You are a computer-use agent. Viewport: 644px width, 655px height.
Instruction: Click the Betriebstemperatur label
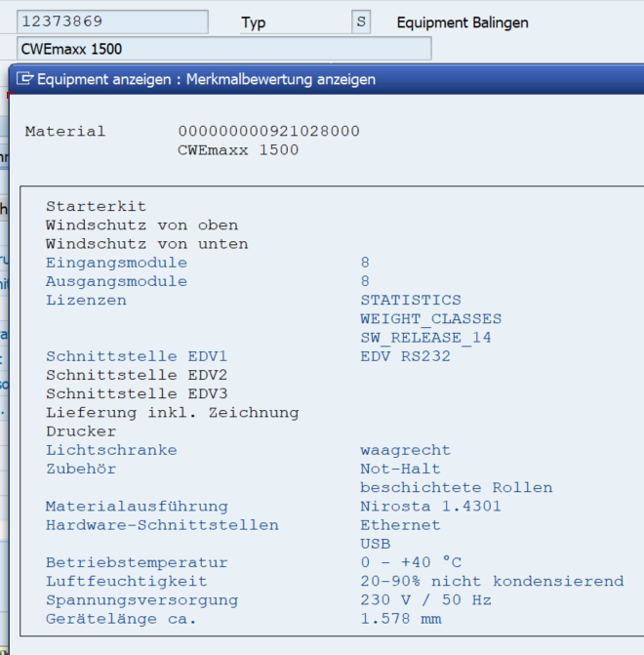coord(137,562)
